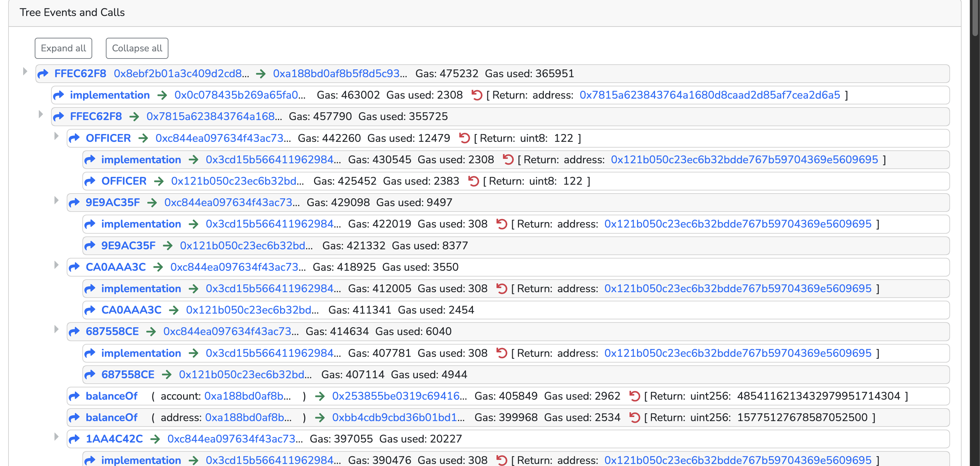Viewport: 980px width, 466px height.
Task: Toggle the OFFICER call node triangle
Action: coord(56,136)
